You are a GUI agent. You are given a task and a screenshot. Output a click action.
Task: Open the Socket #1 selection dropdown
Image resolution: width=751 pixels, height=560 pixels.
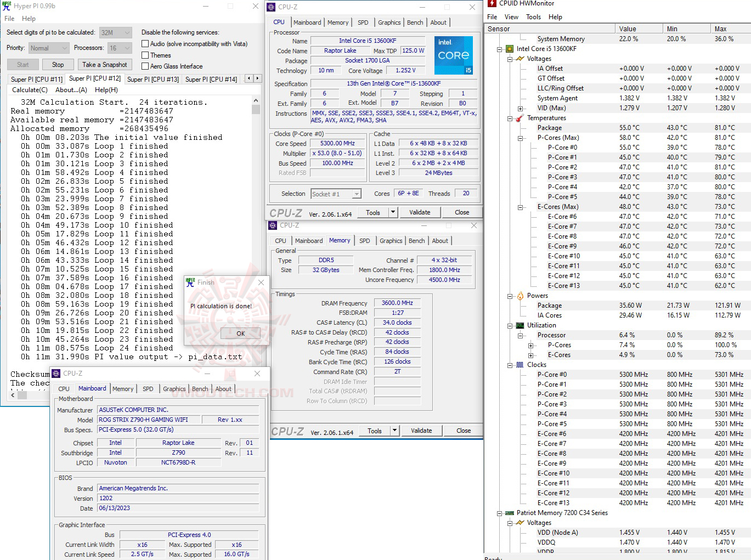[x=336, y=194]
